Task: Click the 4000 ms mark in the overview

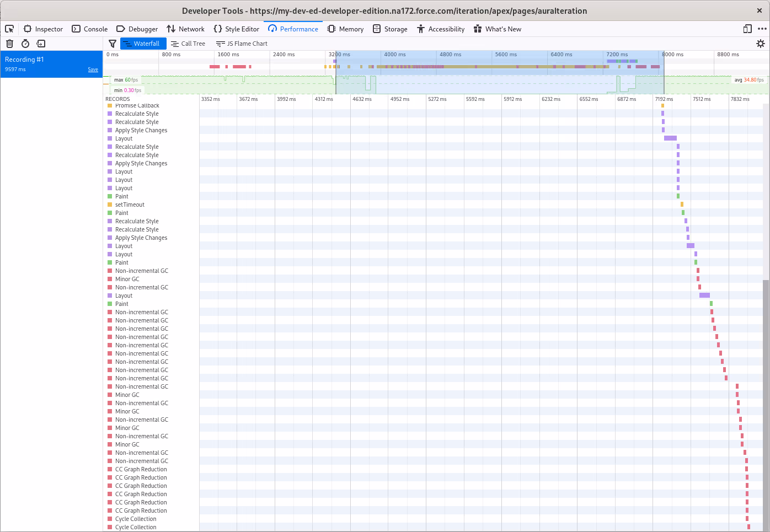Action: (395, 55)
